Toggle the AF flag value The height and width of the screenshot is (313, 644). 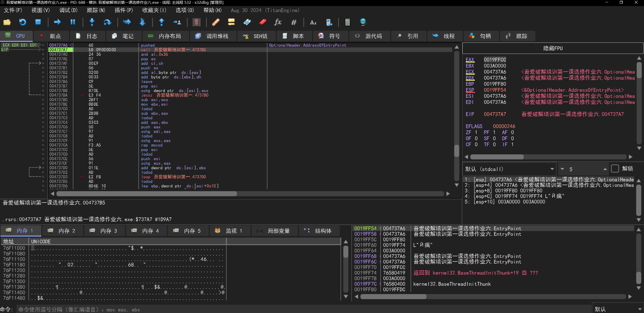(512, 132)
